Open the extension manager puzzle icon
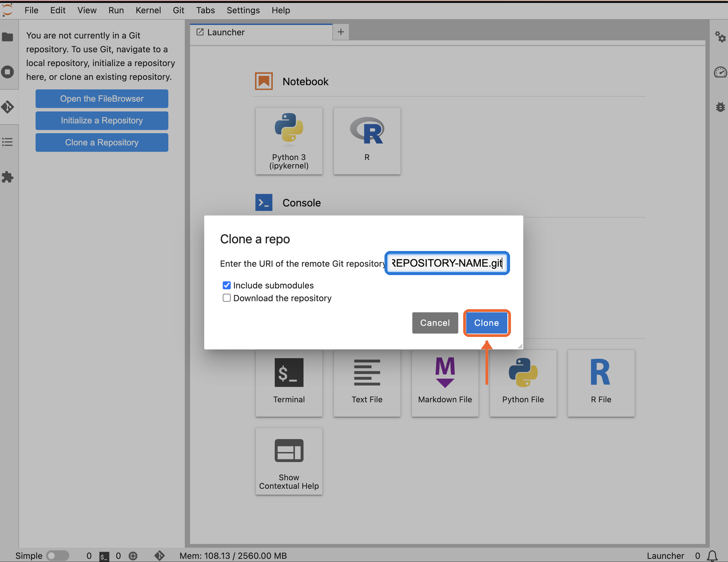This screenshot has width=728, height=562. pyautogui.click(x=7, y=177)
